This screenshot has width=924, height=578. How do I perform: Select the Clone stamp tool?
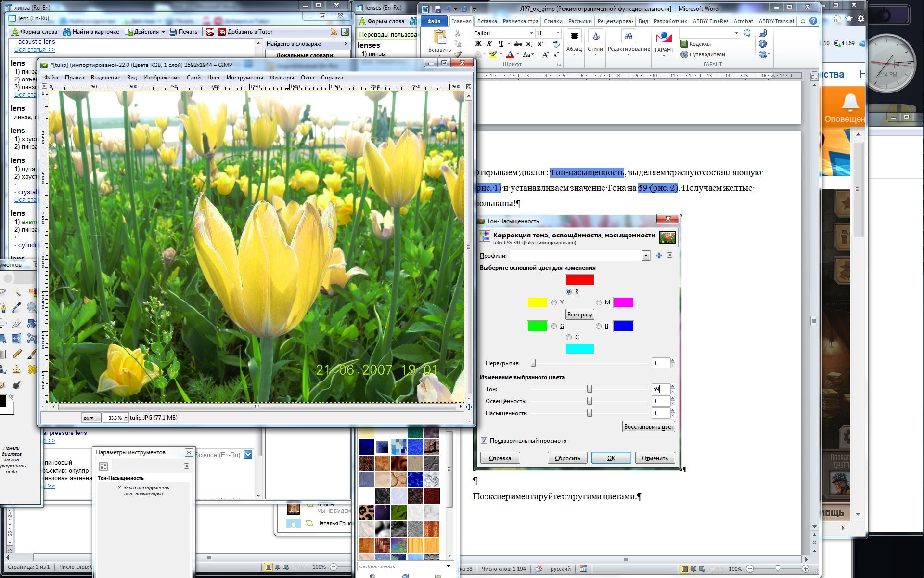coord(16,369)
